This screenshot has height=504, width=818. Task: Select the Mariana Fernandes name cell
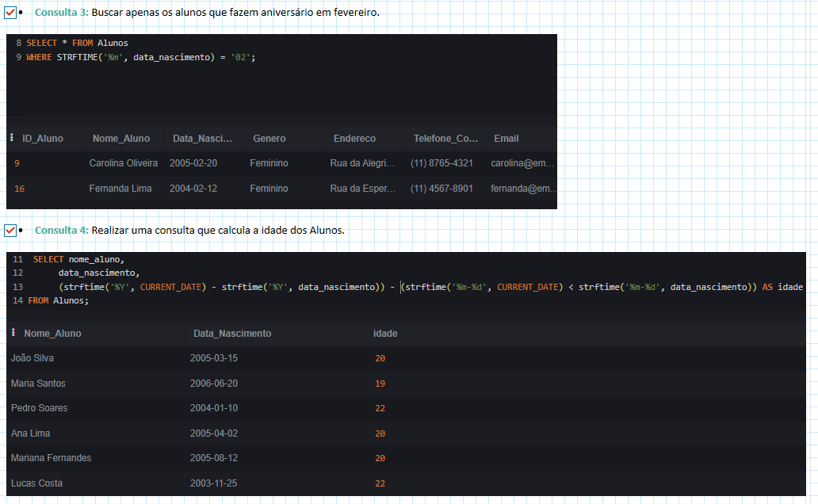point(51,457)
